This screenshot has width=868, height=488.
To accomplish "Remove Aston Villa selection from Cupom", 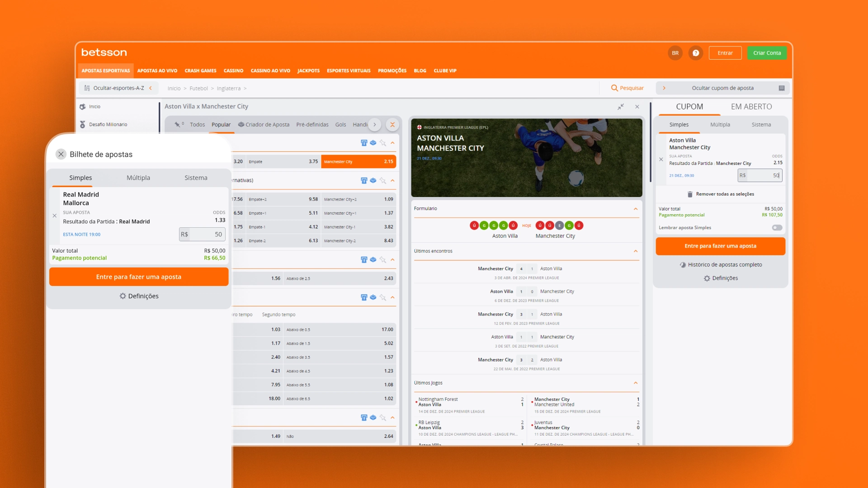I will (x=661, y=160).
